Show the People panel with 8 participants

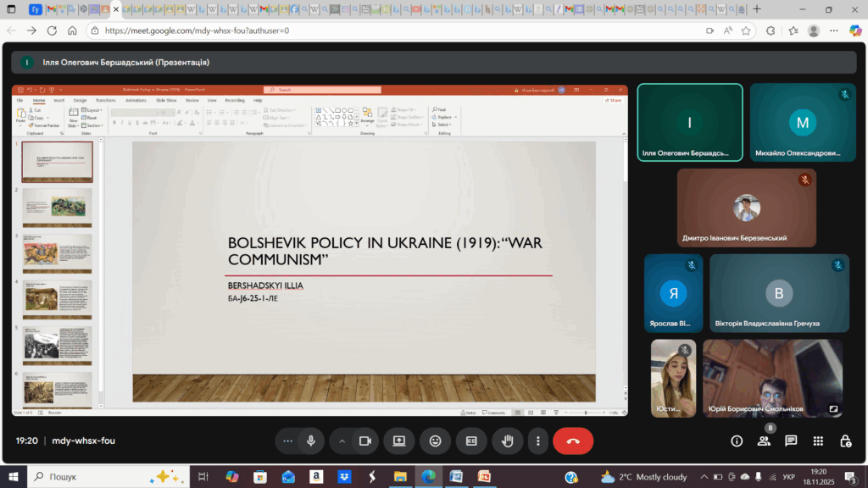pos(765,441)
